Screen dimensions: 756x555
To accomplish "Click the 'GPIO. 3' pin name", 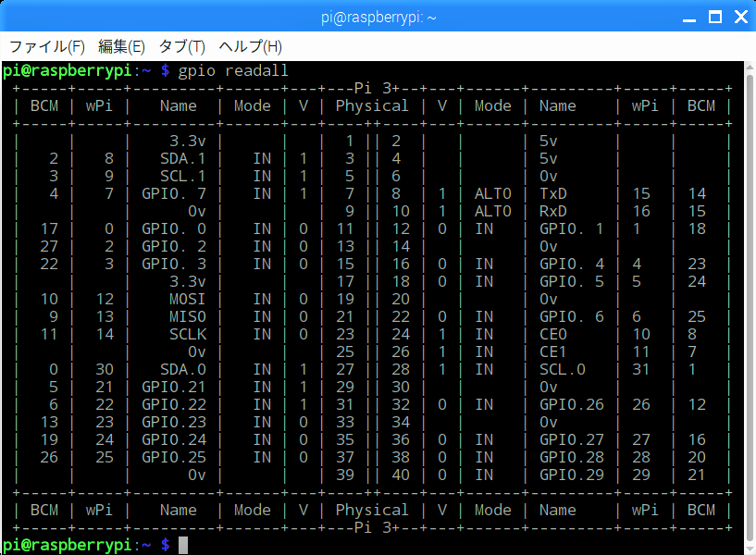I will 174,264.
